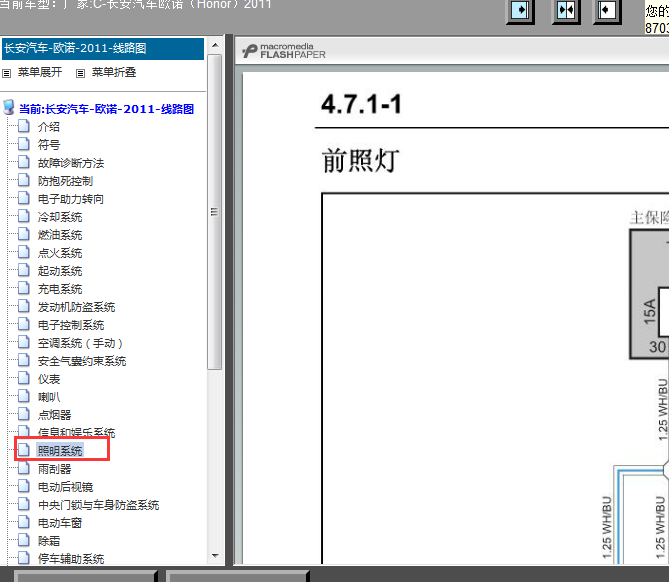Click the tree scrollbar up arrow
The image size is (669, 582).
[x=215, y=45]
